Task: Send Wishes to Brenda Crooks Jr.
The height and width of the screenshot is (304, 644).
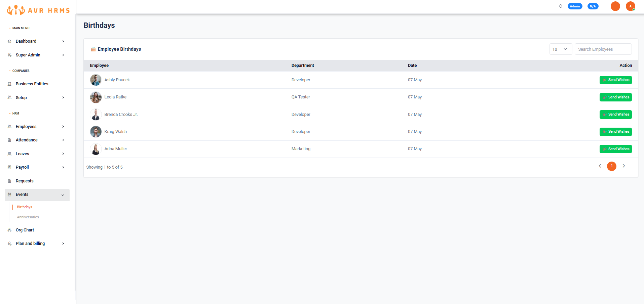Action: point(615,115)
